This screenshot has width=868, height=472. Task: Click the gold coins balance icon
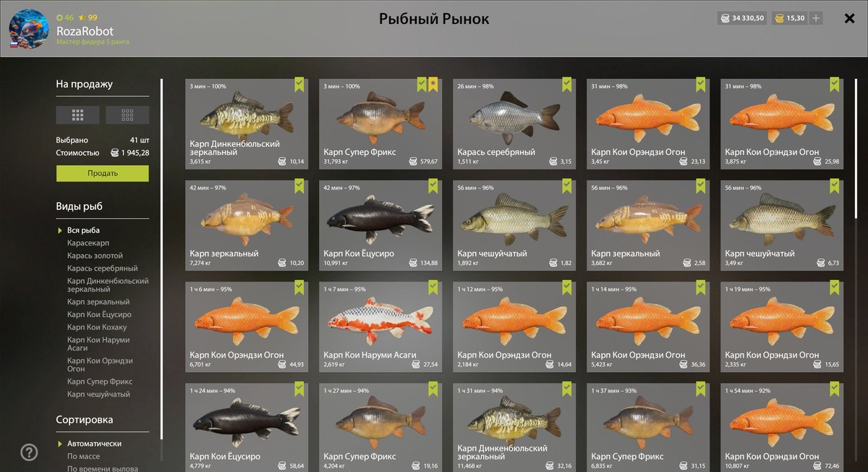tap(778, 18)
